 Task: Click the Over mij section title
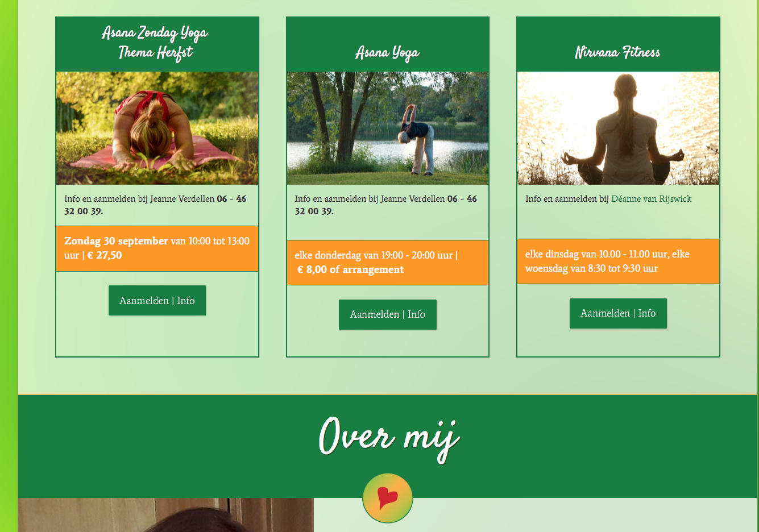click(x=389, y=438)
